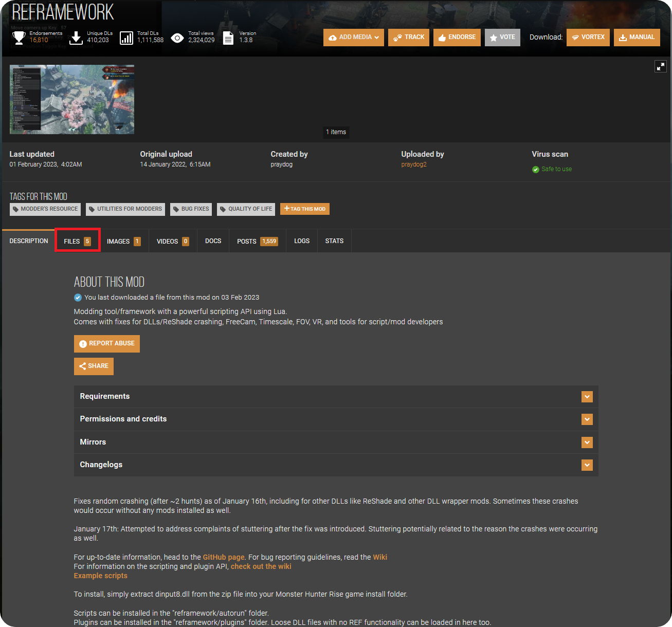672x627 pixels.
Task: Start a Manual download
Action: [x=637, y=38]
